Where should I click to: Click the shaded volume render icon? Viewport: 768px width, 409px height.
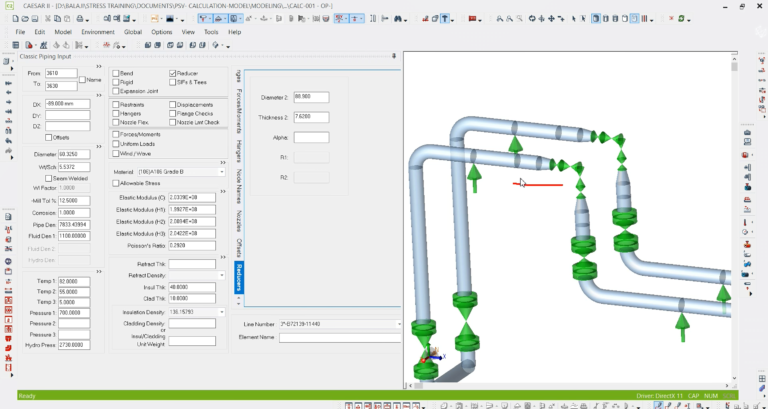[596, 19]
